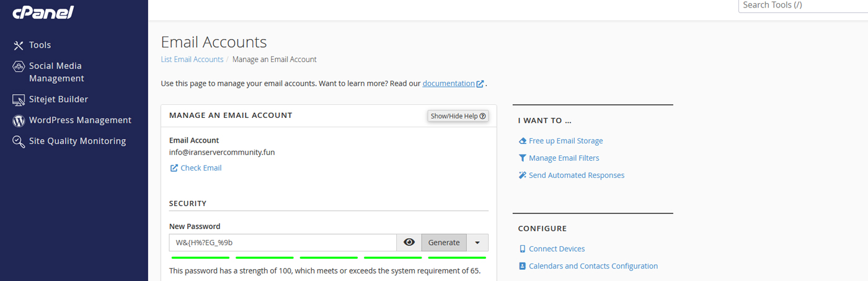Click the Search Tools input field
Viewport: 868px width, 281px height.
(802, 6)
